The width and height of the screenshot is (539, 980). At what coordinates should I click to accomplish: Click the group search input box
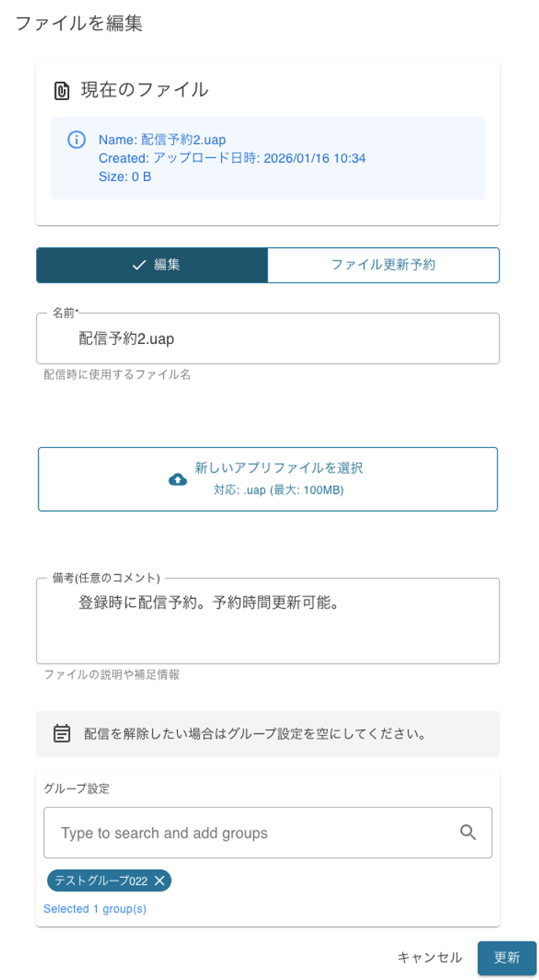[x=252, y=833]
